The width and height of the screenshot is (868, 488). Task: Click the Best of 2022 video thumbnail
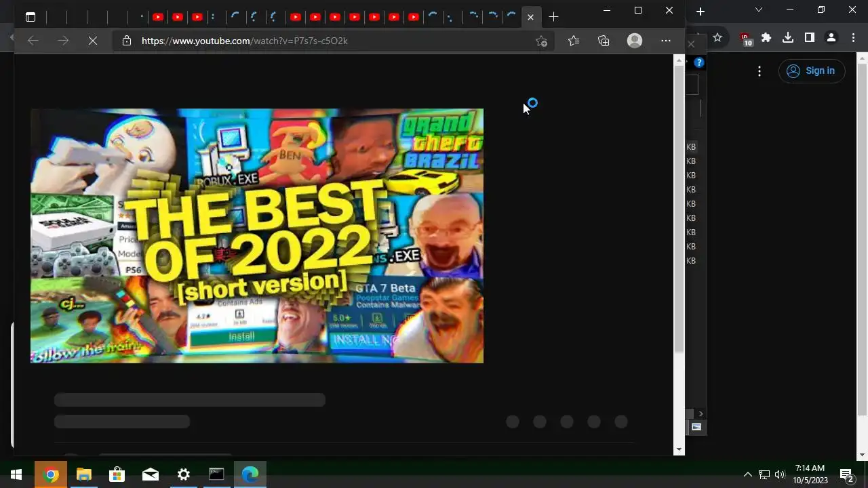tap(257, 236)
